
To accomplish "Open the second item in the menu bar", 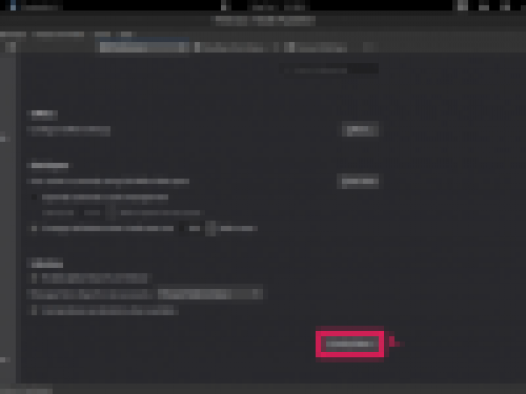I will 60,34.
